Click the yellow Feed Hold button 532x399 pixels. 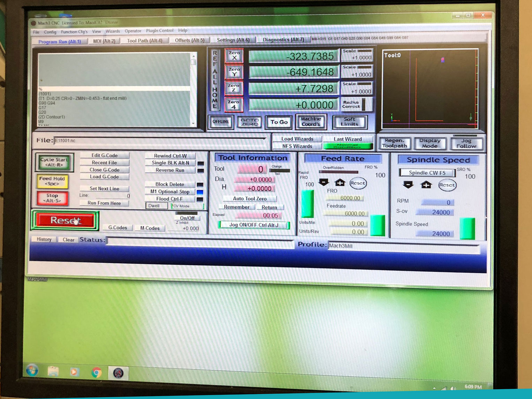[x=52, y=181]
